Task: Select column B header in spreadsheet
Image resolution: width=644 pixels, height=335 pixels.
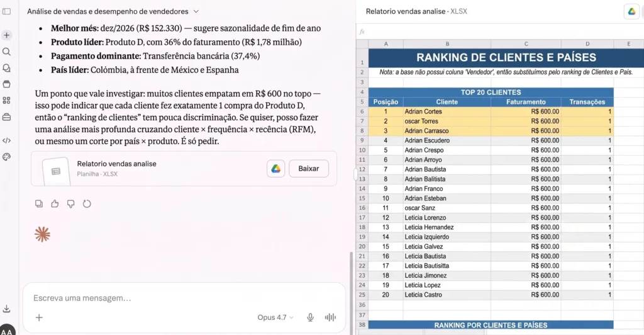Action: coord(447,44)
